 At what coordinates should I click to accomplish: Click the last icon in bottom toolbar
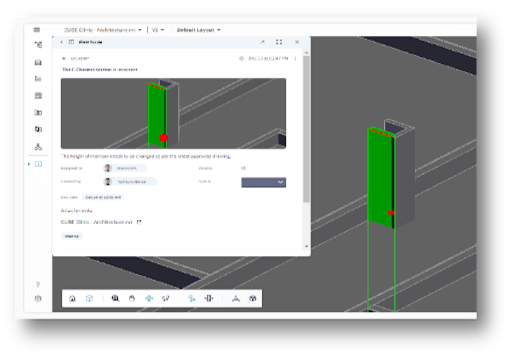pyautogui.click(x=253, y=298)
